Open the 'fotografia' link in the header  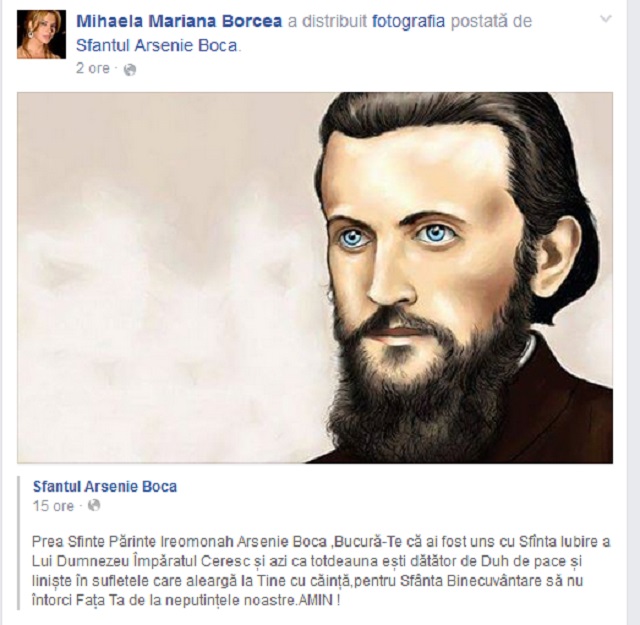[408, 21]
